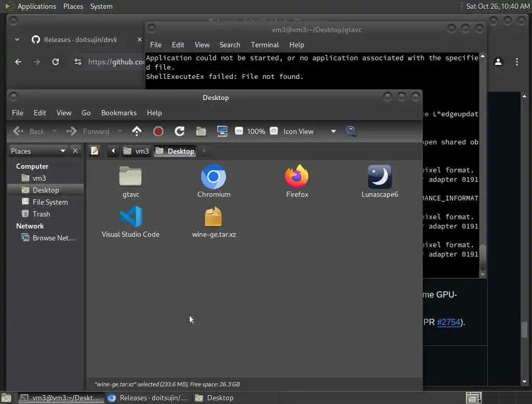Viewport: 532px width, 404px height.
Task: Open the #2754 pull request link
Action: click(448, 322)
